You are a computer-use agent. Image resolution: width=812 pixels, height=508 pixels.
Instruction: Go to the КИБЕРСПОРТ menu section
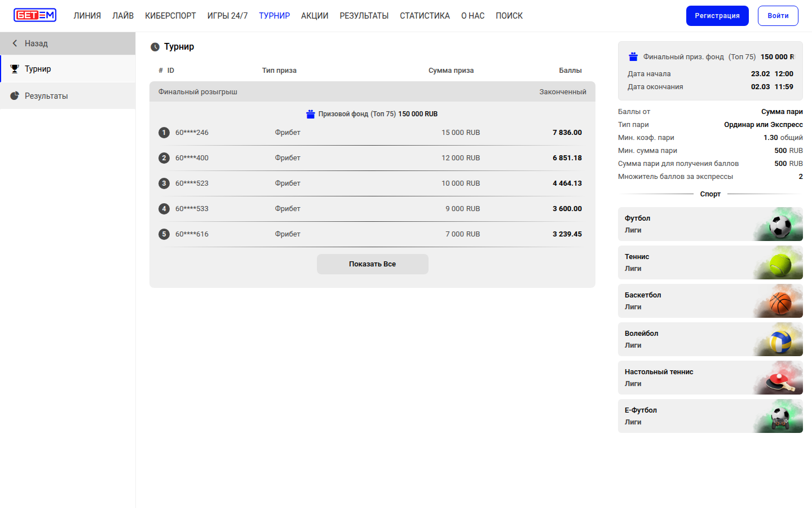[x=170, y=16]
